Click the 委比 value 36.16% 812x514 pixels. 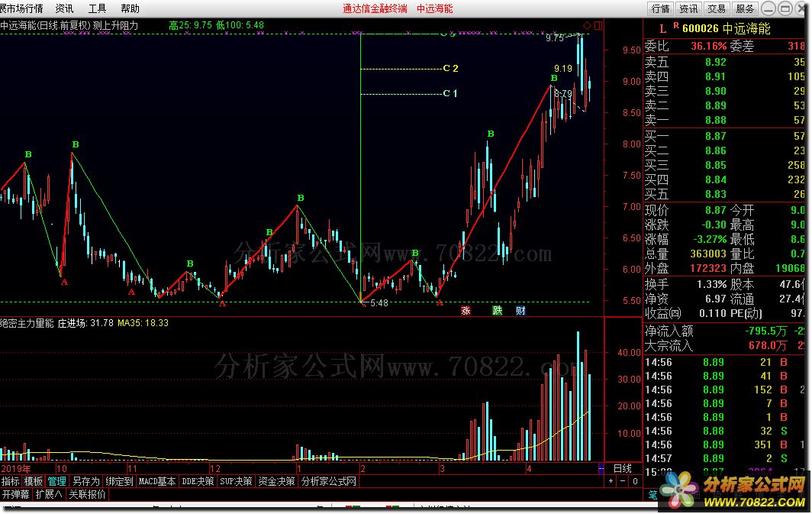click(708, 46)
